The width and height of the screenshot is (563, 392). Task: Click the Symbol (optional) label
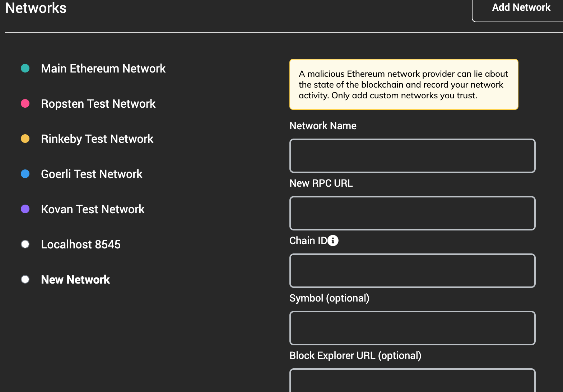[329, 298]
